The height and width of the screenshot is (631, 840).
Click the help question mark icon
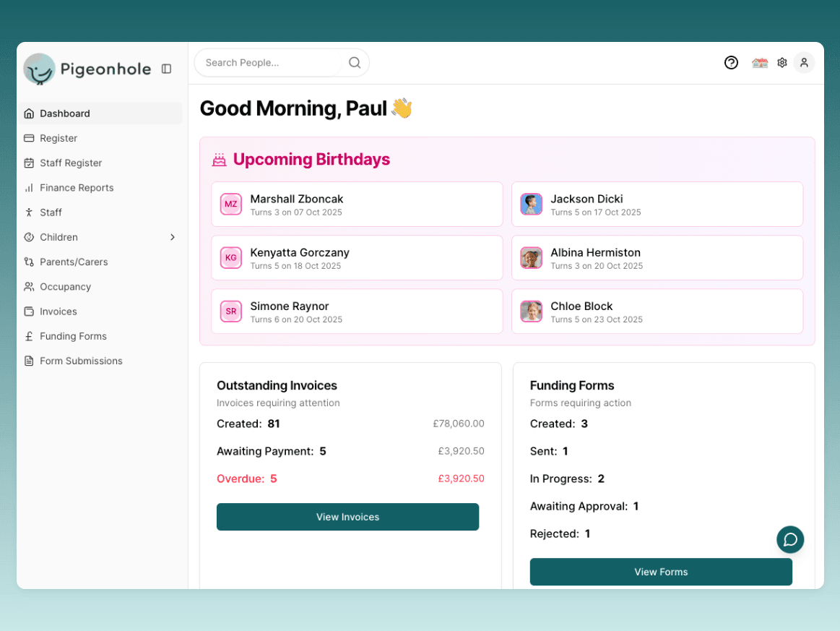tap(731, 63)
